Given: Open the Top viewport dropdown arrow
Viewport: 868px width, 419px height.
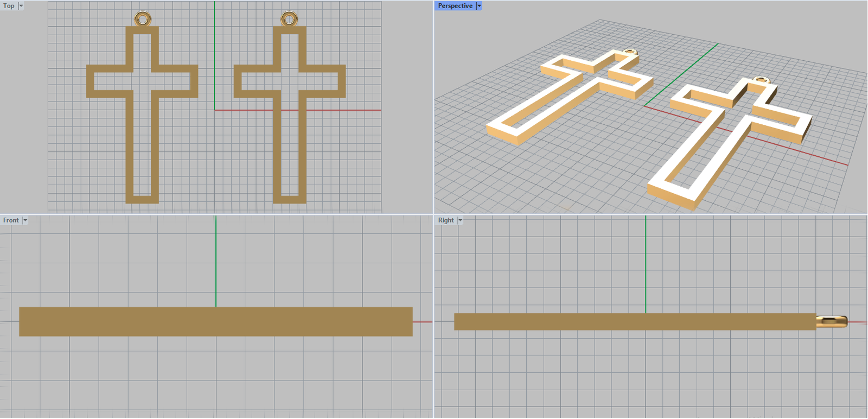Looking at the screenshot, I should (21, 6).
